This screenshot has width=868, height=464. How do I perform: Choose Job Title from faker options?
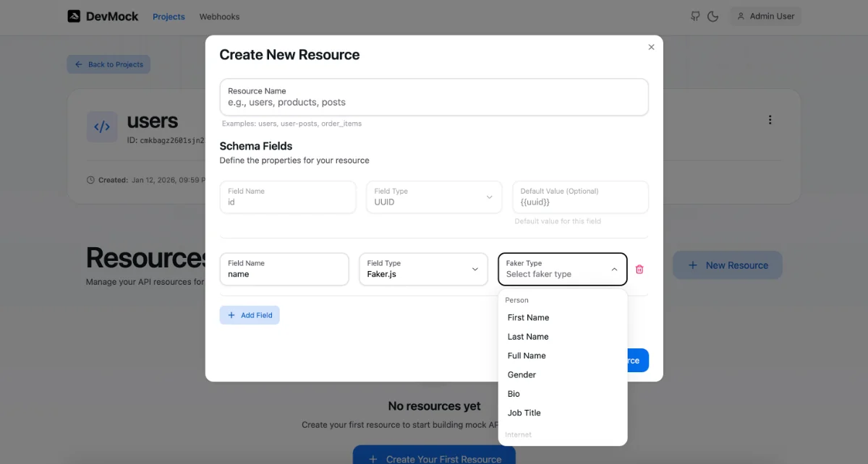click(524, 413)
